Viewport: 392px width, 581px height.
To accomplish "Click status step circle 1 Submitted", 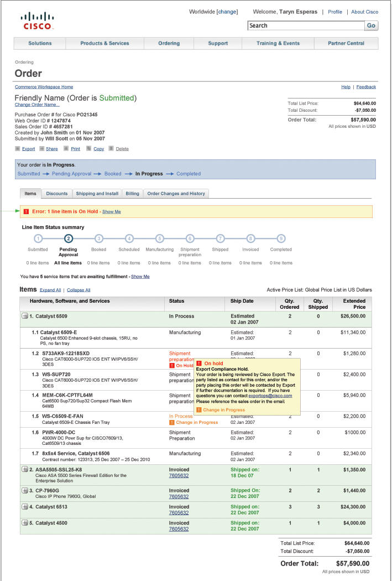I will (x=38, y=238).
